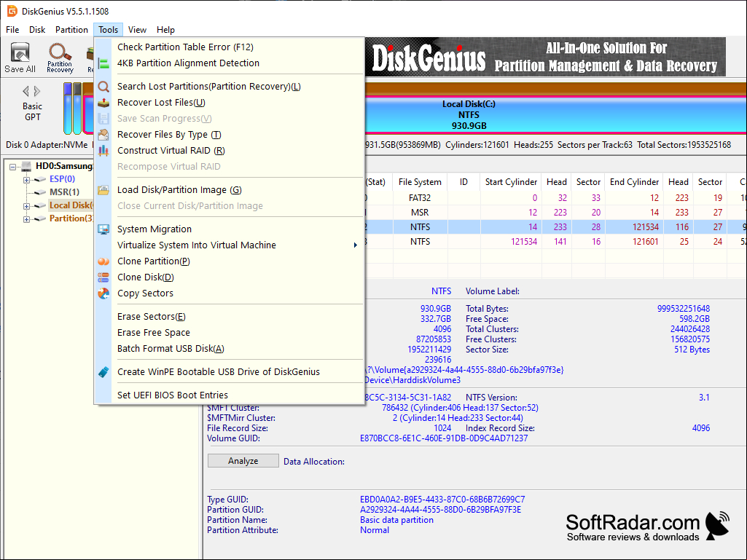
Task: Click the Partition GUID value A2929324
Action: click(x=441, y=510)
